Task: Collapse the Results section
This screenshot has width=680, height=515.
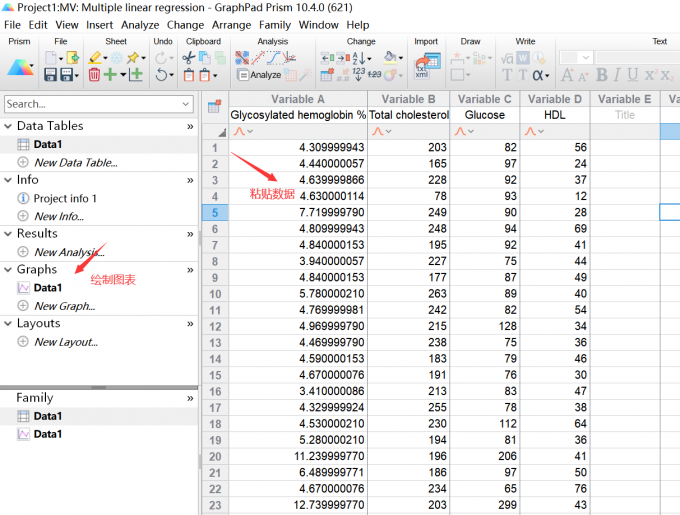Action: 8,234
